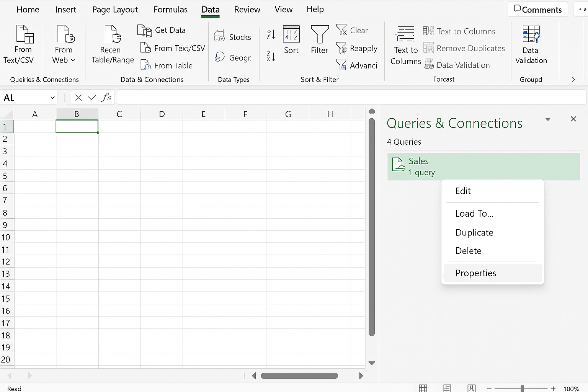
Task: Reapply the filter
Action: click(357, 48)
